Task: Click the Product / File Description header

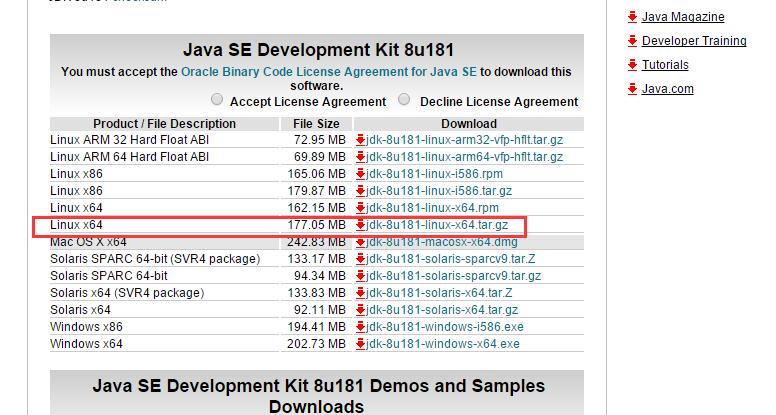Action: coord(164,124)
